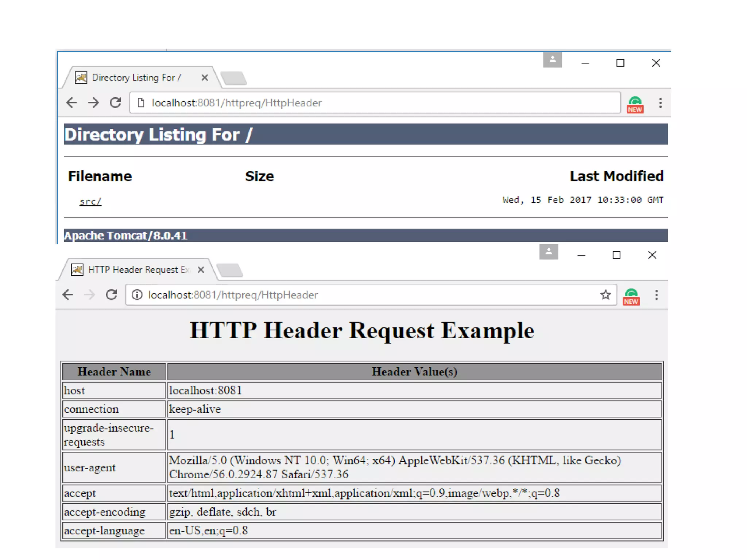This screenshot has width=747, height=560.
Task: Click user profile icon in top window
Action: pyautogui.click(x=552, y=60)
